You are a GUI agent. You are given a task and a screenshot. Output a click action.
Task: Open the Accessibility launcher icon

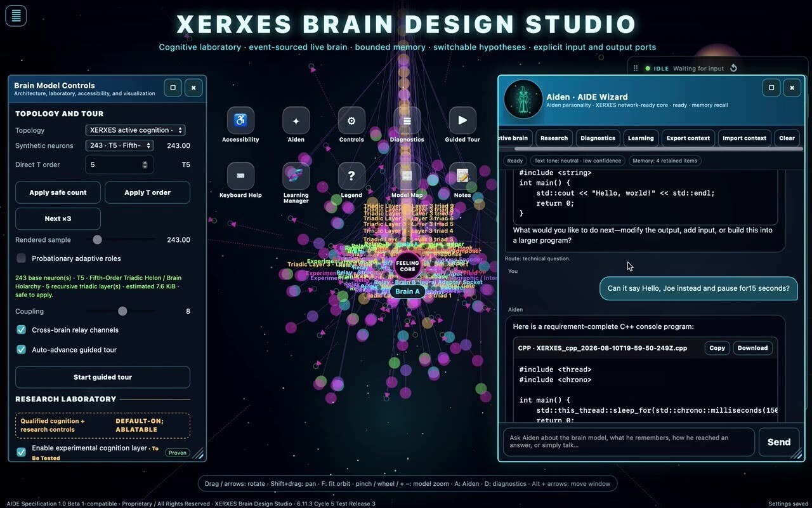pyautogui.click(x=240, y=121)
